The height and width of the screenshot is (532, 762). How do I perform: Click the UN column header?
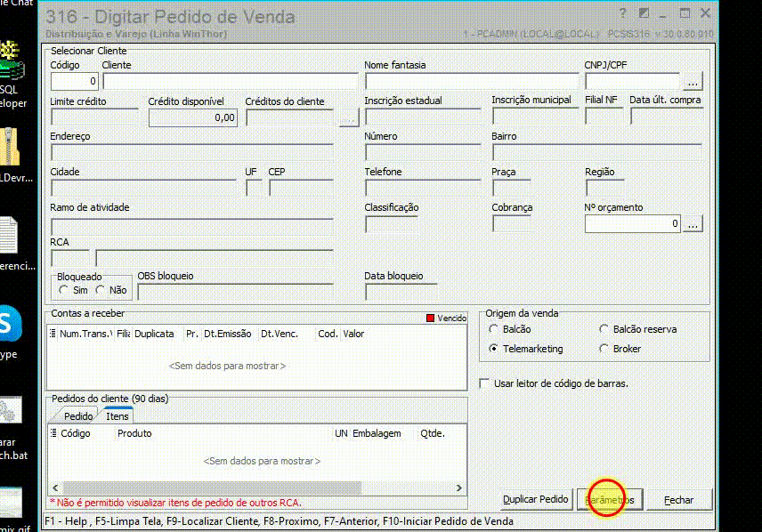point(341,433)
